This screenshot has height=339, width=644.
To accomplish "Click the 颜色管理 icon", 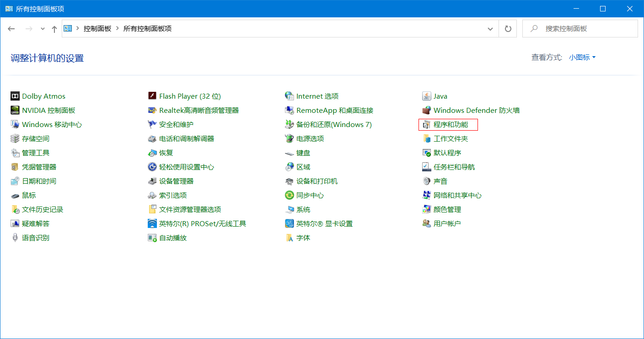I will [x=427, y=209].
